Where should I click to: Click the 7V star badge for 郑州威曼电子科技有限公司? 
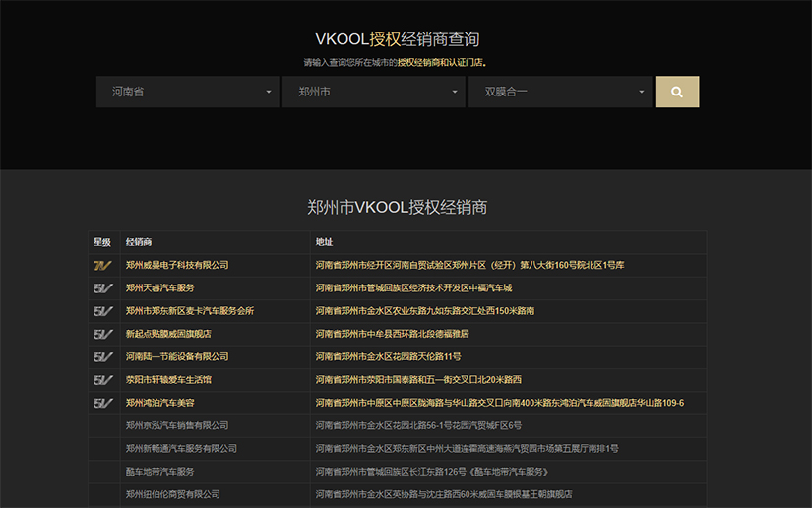pyautogui.click(x=102, y=265)
